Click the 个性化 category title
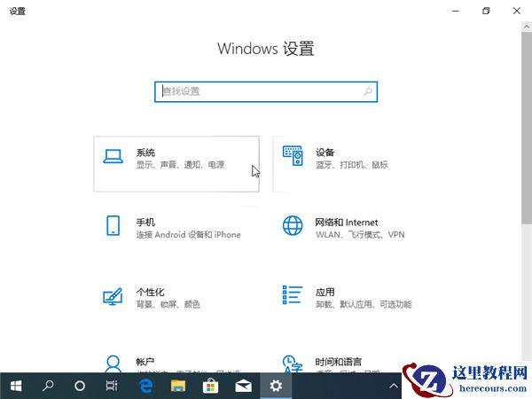 (151, 292)
